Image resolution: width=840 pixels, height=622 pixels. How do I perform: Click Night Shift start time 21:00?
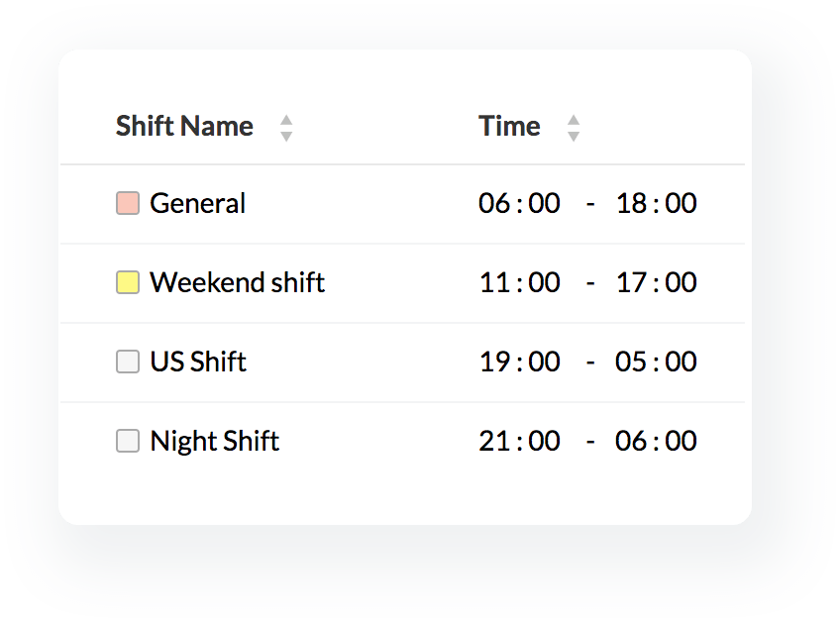point(519,442)
